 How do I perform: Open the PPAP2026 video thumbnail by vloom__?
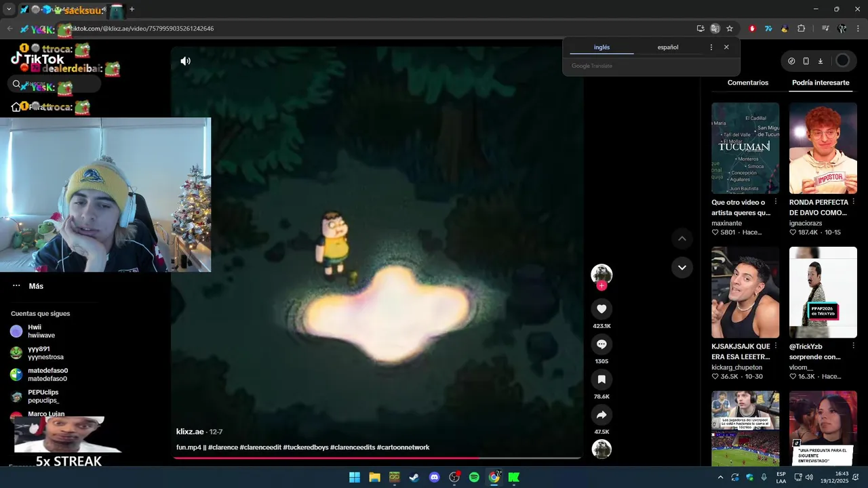pos(823,292)
